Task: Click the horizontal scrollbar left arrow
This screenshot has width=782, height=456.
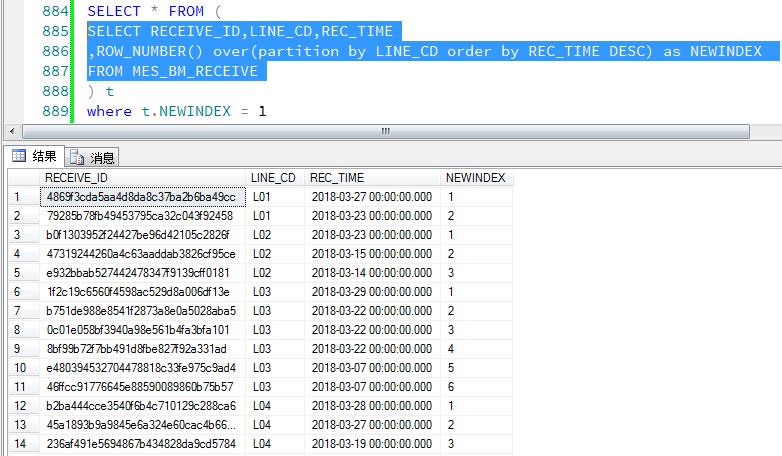Action: pyautogui.click(x=12, y=132)
